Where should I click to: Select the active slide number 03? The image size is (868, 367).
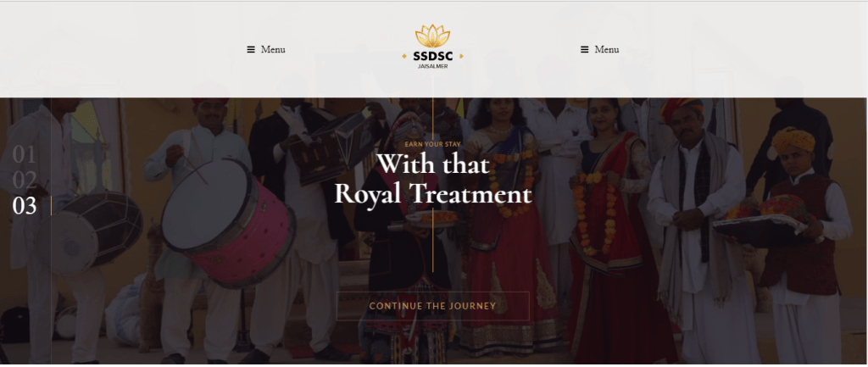coord(25,206)
